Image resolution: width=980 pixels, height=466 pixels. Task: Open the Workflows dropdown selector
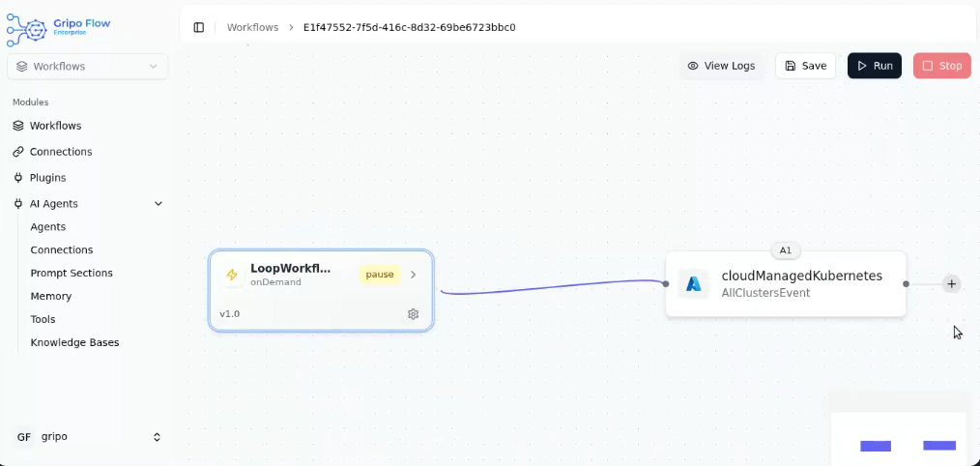pyautogui.click(x=87, y=67)
